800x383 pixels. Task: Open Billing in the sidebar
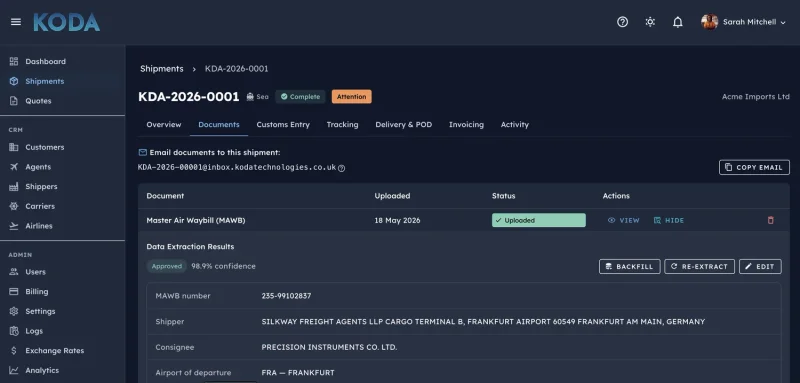[x=37, y=292]
